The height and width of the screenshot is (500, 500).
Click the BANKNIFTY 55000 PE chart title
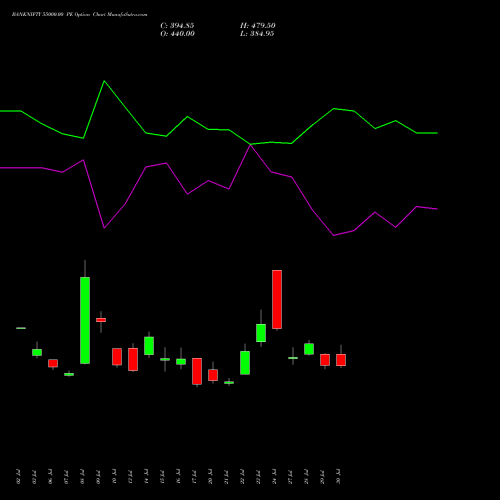coord(79,14)
